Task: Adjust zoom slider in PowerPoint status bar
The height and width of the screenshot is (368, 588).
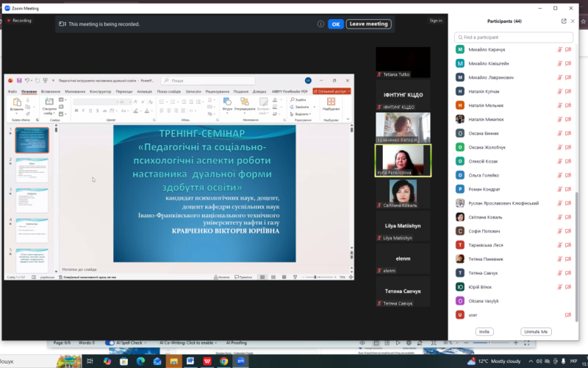Action: pyautogui.click(x=320, y=277)
